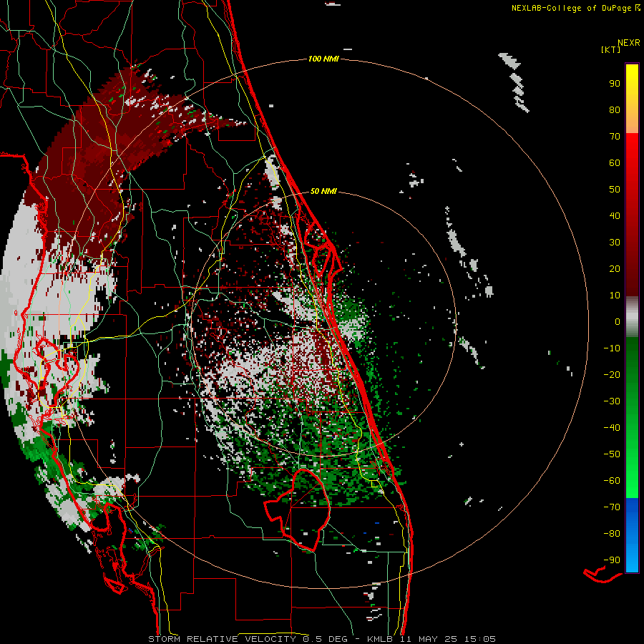Click the 100 NMI range ring label
Image resolution: width=644 pixels, height=644 pixels.
coord(323,59)
